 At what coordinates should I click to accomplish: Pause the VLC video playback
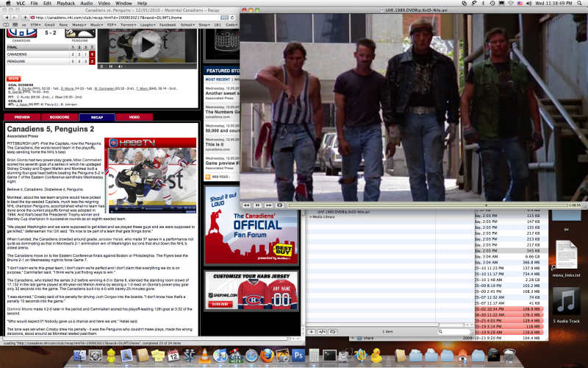(x=257, y=205)
